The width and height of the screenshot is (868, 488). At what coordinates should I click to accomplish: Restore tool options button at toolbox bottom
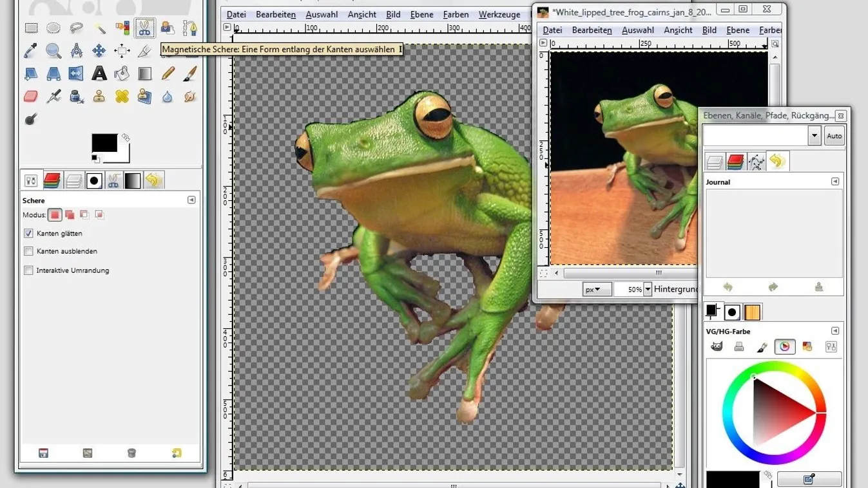tap(88, 453)
